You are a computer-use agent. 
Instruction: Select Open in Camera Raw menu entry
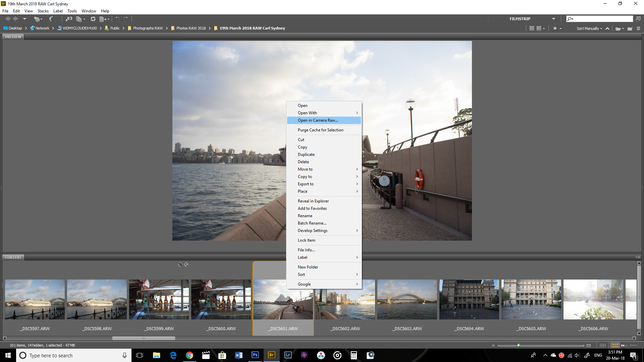click(x=318, y=120)
